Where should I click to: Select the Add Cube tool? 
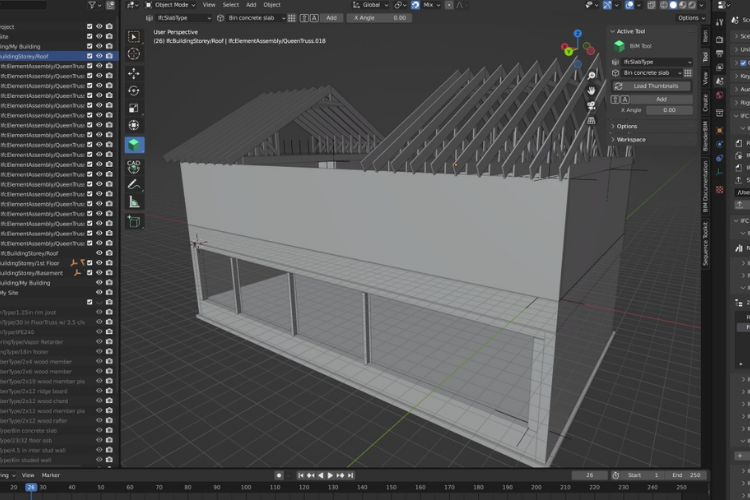(x=134, y=222)
